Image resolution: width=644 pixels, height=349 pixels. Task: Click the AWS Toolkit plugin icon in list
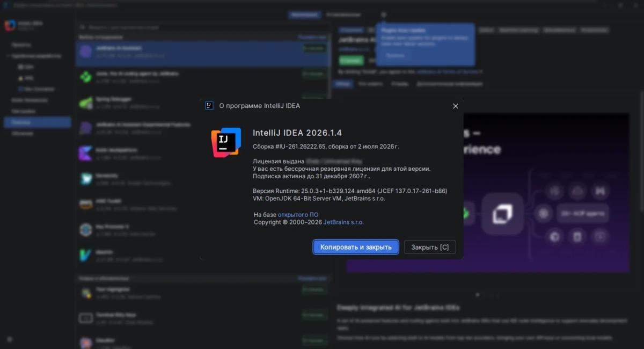pyautogui.click(x=85, y=205)
